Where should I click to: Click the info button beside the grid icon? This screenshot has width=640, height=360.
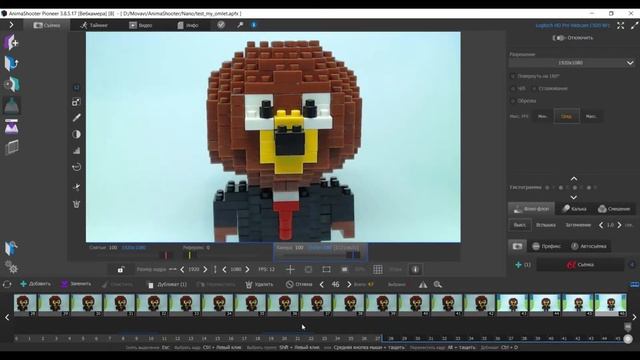point(415,269)
